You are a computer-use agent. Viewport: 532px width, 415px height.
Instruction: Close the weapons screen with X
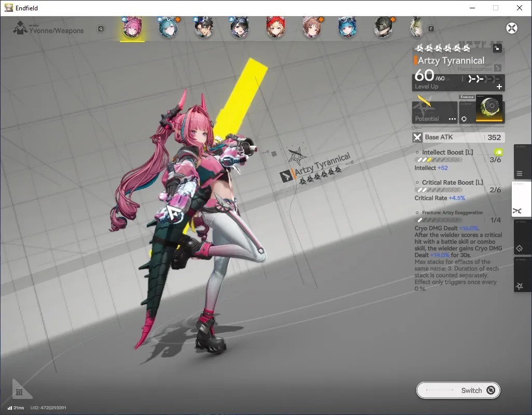click(512, 28)
